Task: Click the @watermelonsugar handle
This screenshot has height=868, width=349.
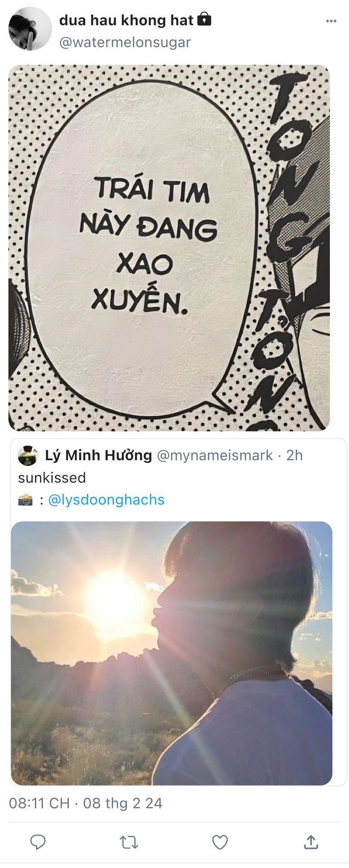Action: (x=125, y=42)
